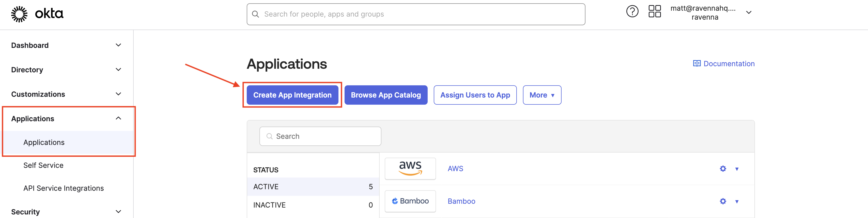The image size is (868, 218).
Task: Open the help question mark icon
Action: pos(632,12)
